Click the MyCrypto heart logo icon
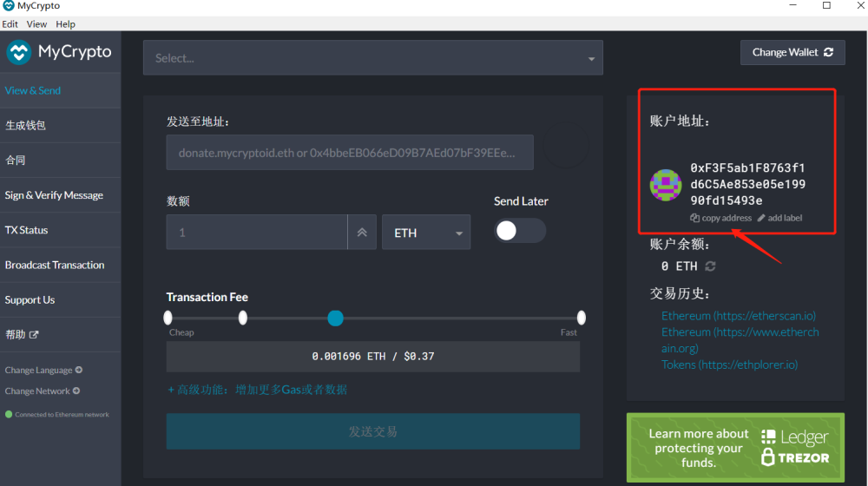The height and width of the screenshot is (486, 868). pos(19,53)
